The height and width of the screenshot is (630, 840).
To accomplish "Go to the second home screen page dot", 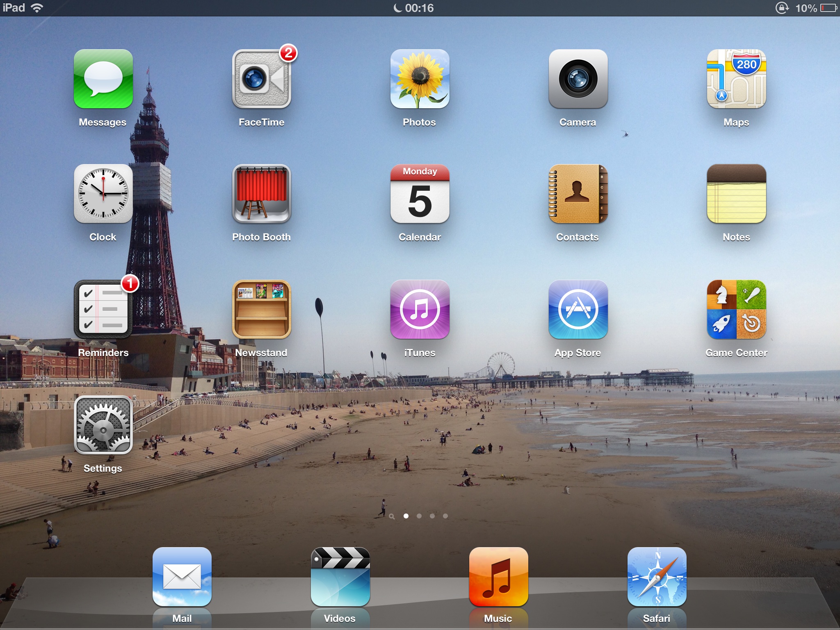I will click(x=419, y=516).
